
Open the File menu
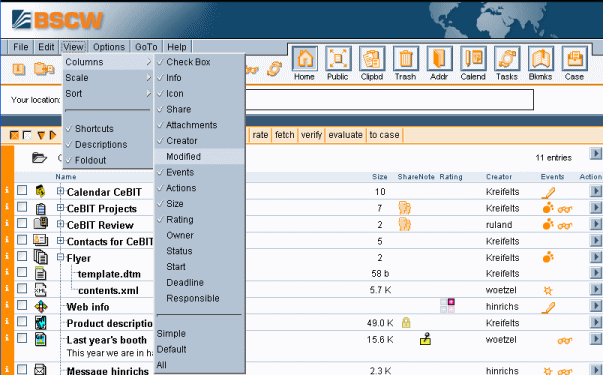click(20, 47)
